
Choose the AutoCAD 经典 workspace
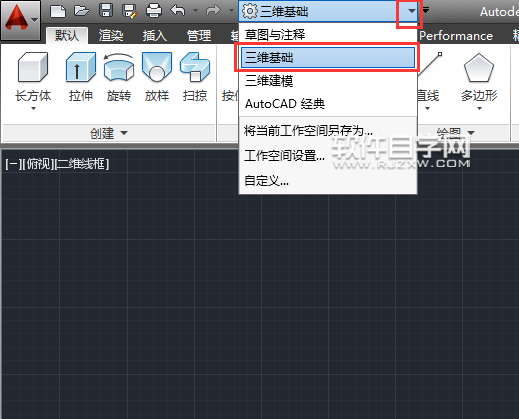pos(328,104)
